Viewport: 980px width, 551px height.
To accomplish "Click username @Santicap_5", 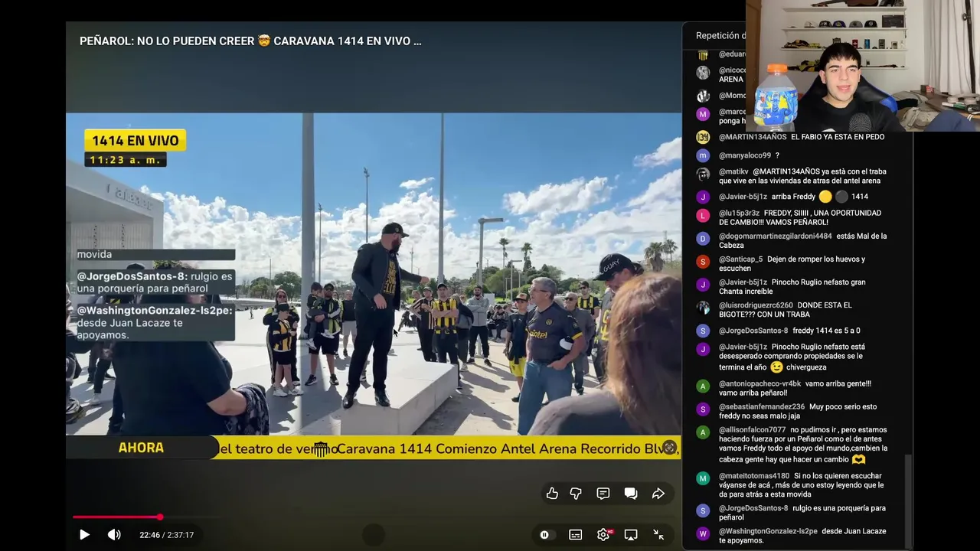I will click(x=740, y=259).
